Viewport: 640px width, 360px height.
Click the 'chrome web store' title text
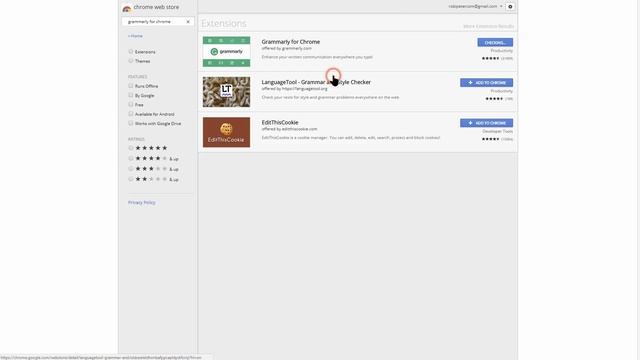(156, 7)
